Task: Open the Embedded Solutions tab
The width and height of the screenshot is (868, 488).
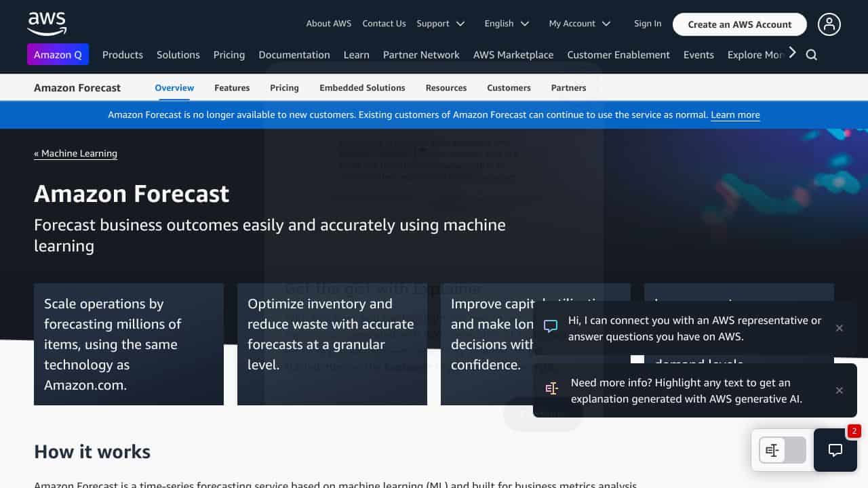Action: [362, 87]
